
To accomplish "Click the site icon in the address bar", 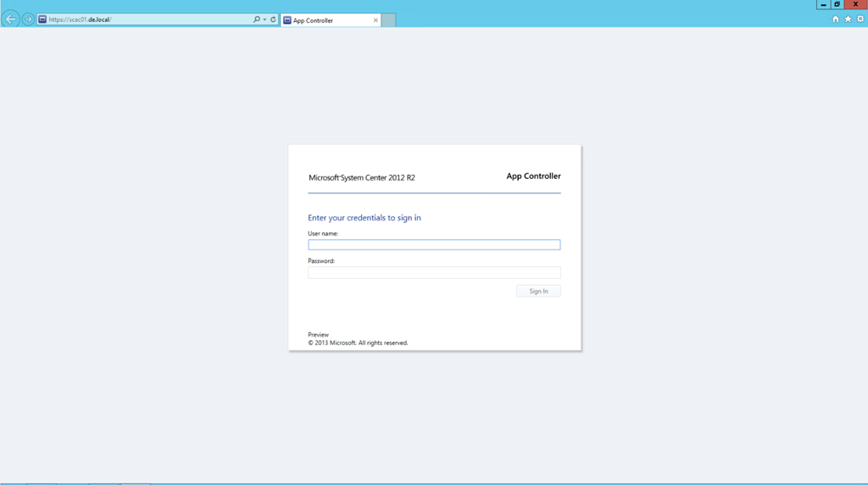I will pyautogui.click(x=42, y=20).
